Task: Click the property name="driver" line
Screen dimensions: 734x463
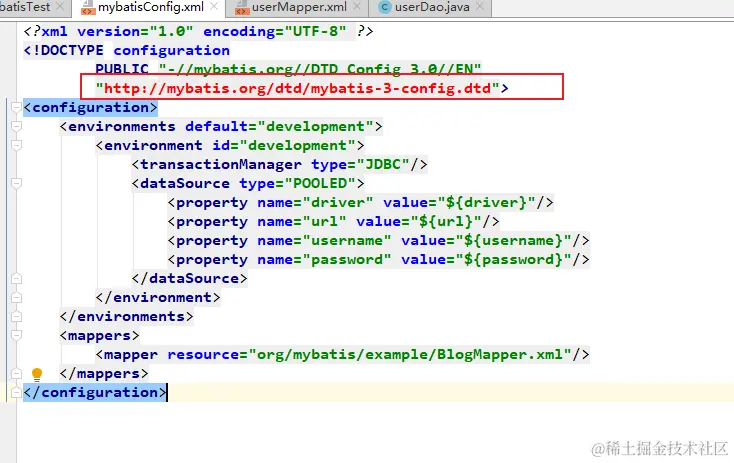Action: pyautogui.click(x=360, y=202)
